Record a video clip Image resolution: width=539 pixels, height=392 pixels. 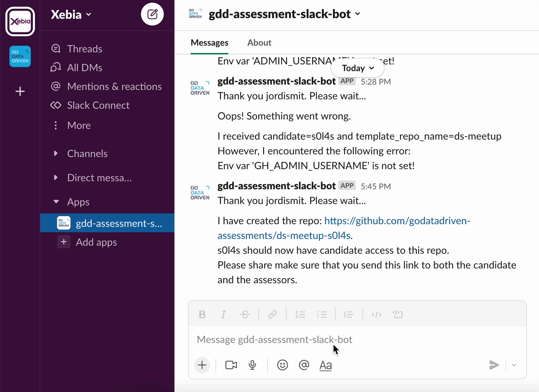pyautogui.click(x=231, y=365)
